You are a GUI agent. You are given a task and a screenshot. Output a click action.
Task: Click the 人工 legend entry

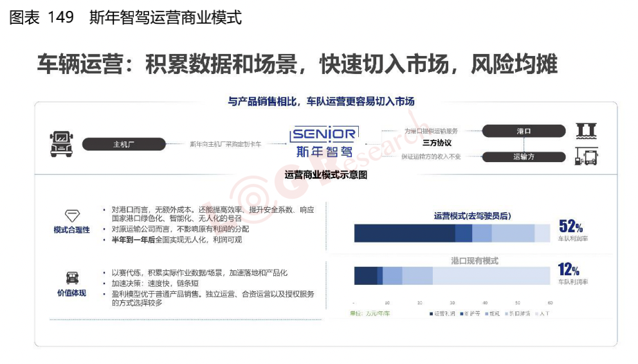pyautogui.click(x=542, y=314)
